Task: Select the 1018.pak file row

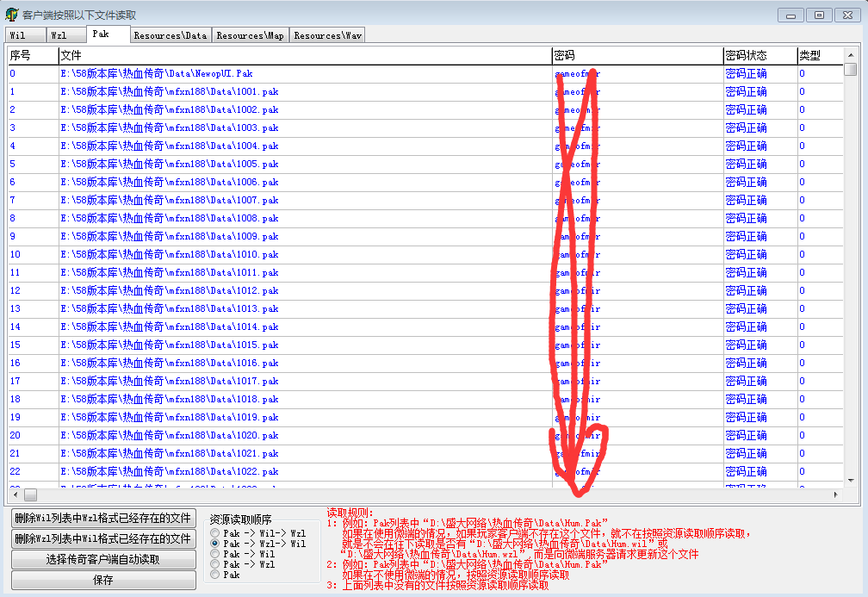Action: coord(425,400)
